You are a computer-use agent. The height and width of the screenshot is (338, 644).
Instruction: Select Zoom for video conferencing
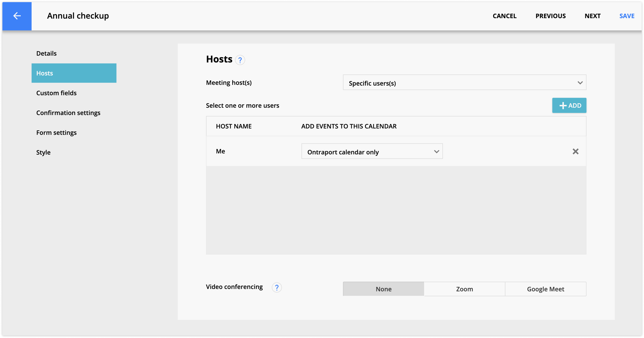[464, 289]
